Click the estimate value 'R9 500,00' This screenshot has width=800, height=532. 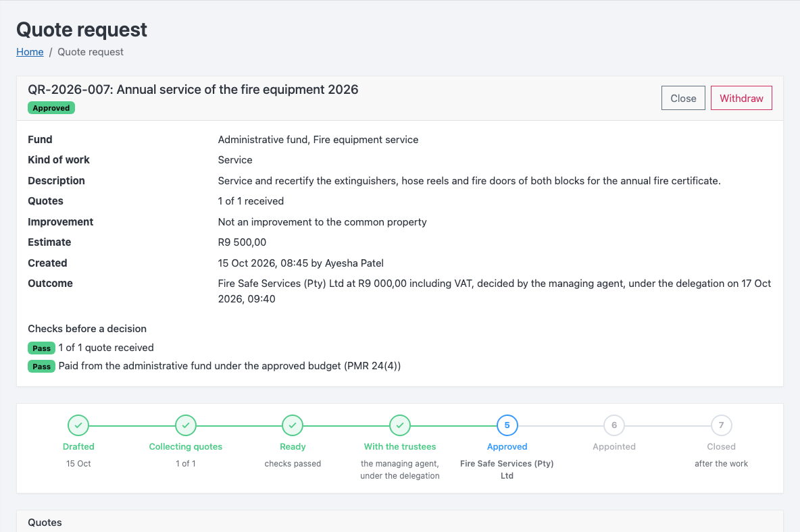(242, 242)
